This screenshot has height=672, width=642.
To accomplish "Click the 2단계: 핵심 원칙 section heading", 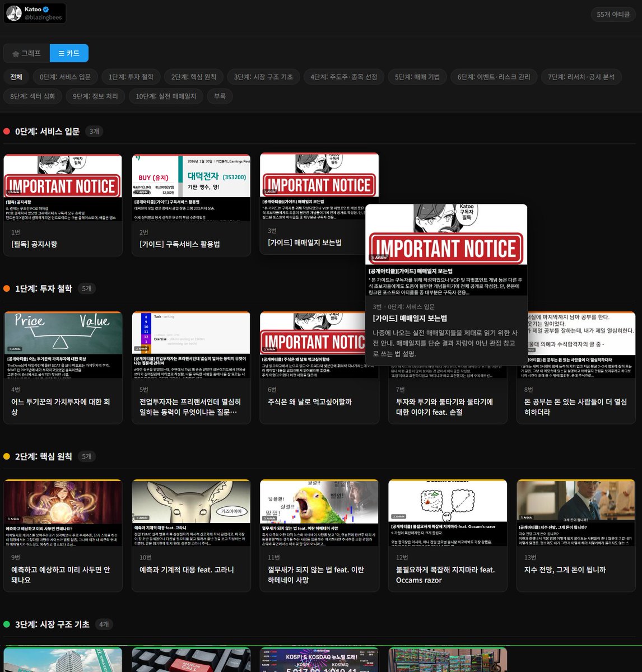I will coord(44,456).
